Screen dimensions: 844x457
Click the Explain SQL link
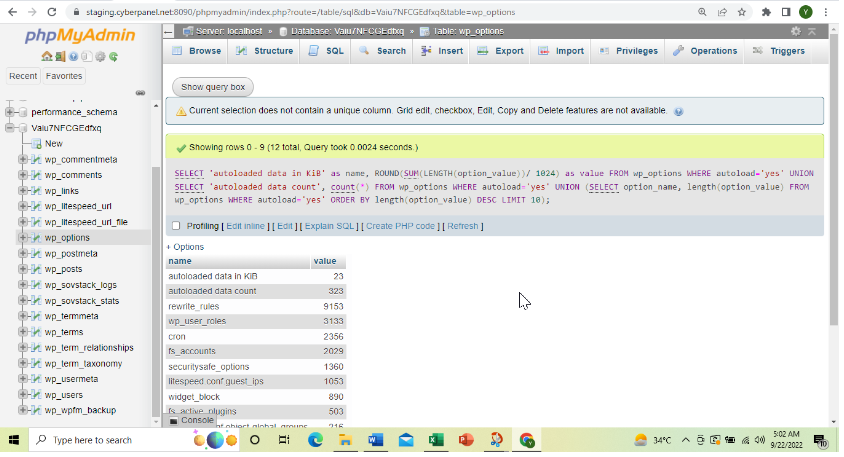(329, 226)
